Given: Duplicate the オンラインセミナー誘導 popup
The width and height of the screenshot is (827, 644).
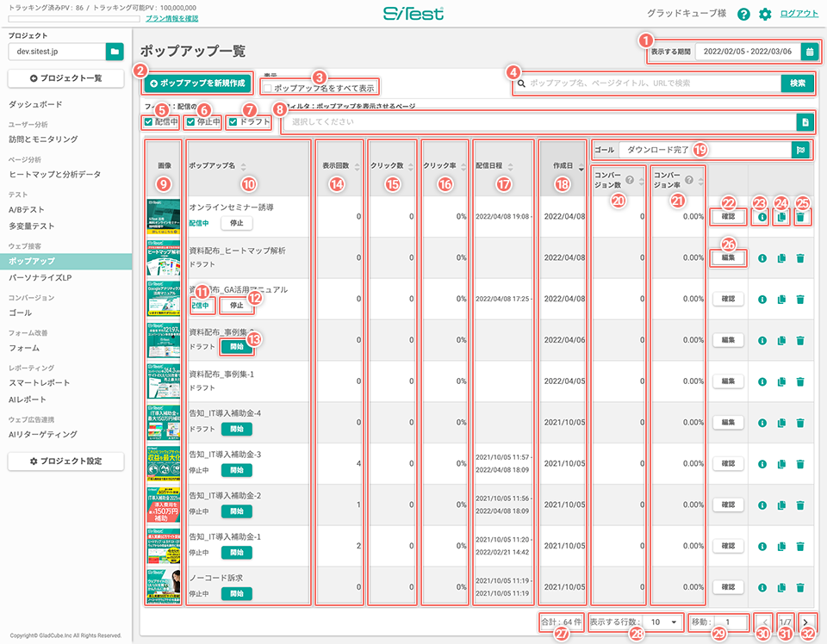Looking at the screenshot, I should click(781, 217).
